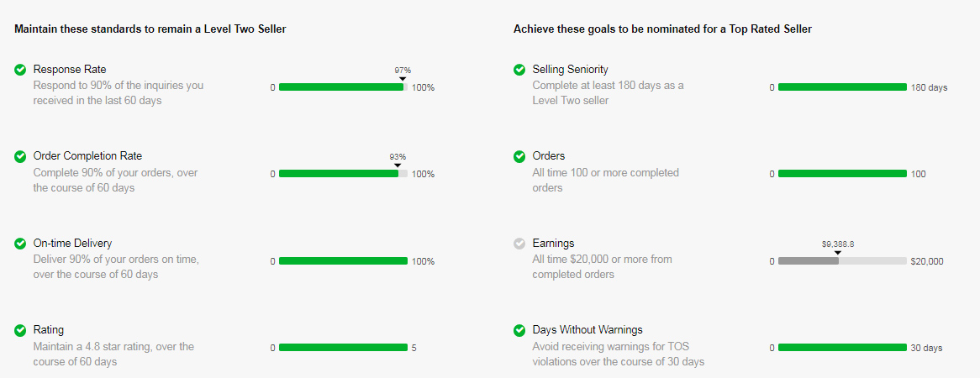This screenshot has width=980, height=378.
Task: Click the On-time Delivery title text
Action: (72, 243)
